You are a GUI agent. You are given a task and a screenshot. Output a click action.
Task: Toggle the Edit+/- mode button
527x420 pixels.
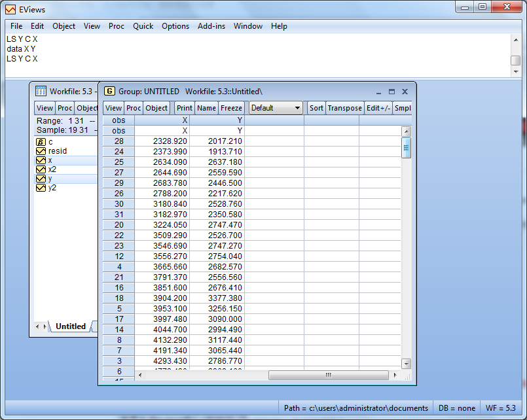coord(378,108)
